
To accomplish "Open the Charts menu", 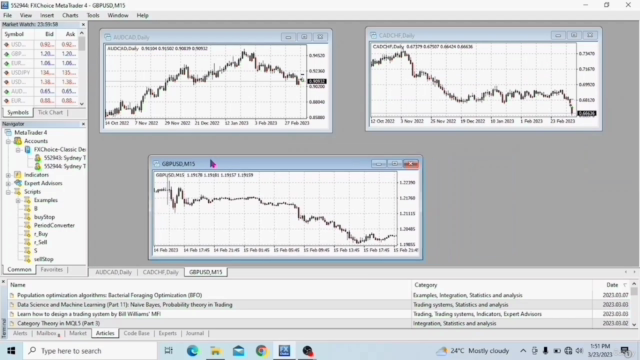I will pyautogui.click(x=70, y=16).
